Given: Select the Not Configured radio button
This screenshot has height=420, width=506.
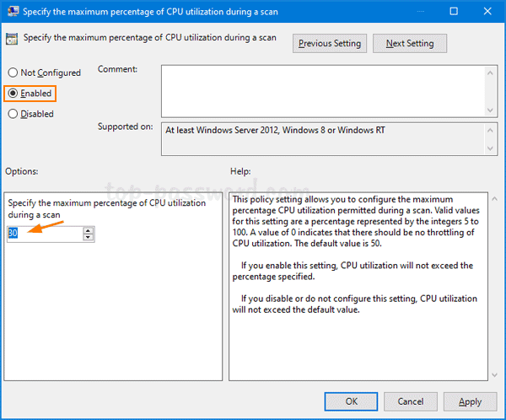Looking at the screenshot, I should [13, 73].
